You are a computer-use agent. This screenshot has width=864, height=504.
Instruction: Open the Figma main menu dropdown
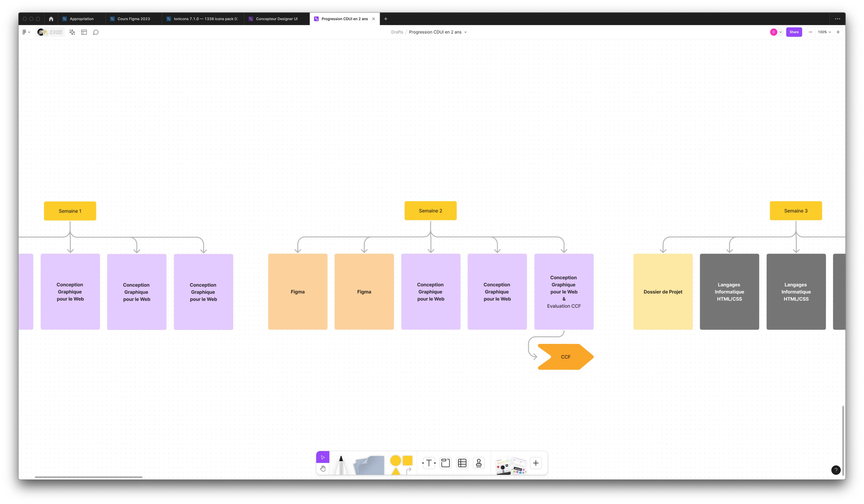coord(26,32)
